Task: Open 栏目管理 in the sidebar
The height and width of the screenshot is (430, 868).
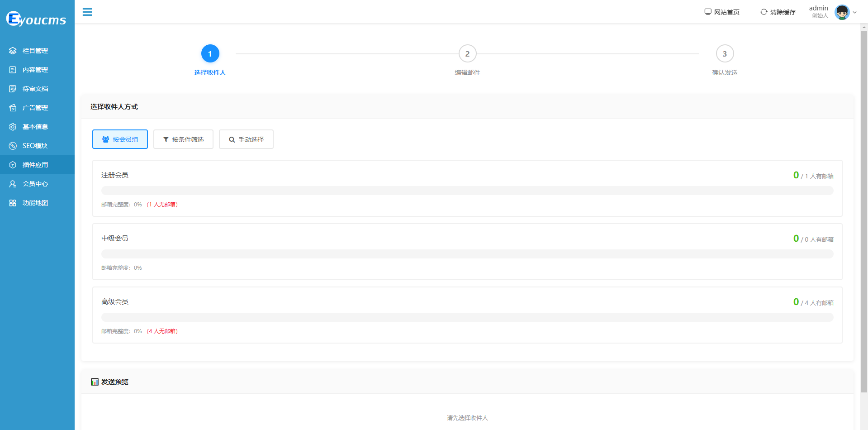Action: pyautogui.click(x=35, y=51)
